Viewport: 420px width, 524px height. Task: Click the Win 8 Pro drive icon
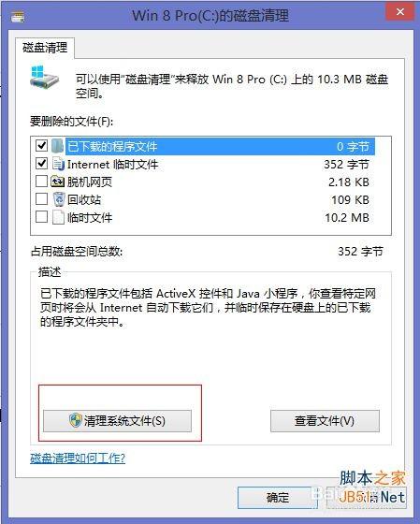click(44, 77)
